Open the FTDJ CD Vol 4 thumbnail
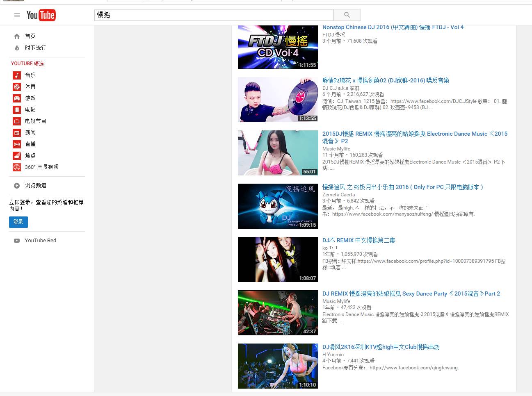Image resolution: width=532 pixels, height=396 pixels. pyautogui.click(x=278, y=47)
